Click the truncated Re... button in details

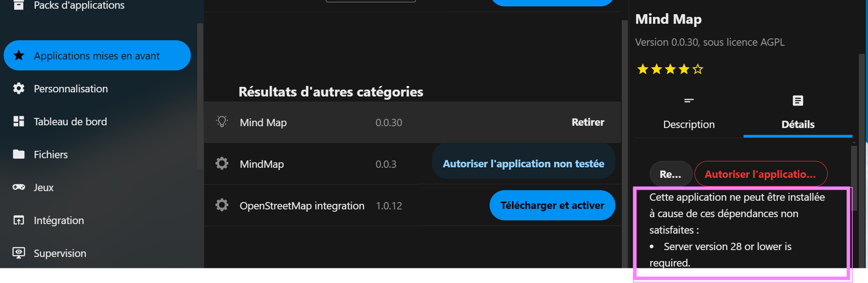[670, 174]
